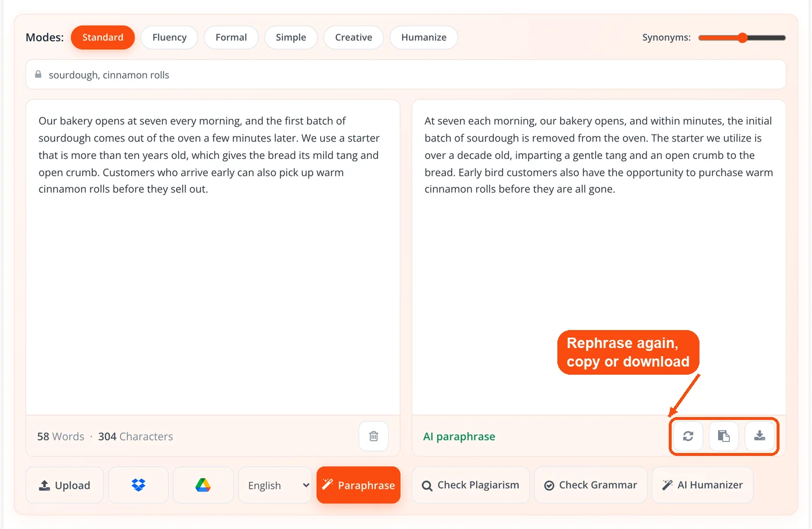Open the English language dropdown
Screen dimensions: 812x529
(275, 485)
